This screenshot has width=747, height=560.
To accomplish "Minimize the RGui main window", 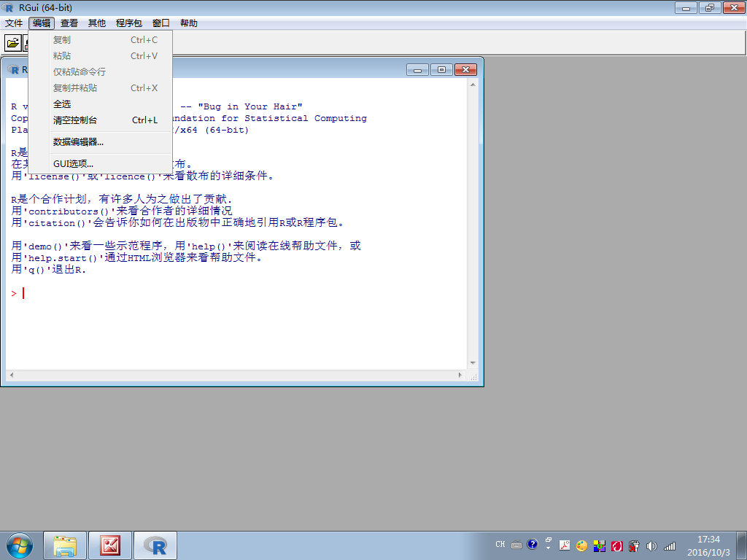I will pyautogui.click(x=686, y=7).
